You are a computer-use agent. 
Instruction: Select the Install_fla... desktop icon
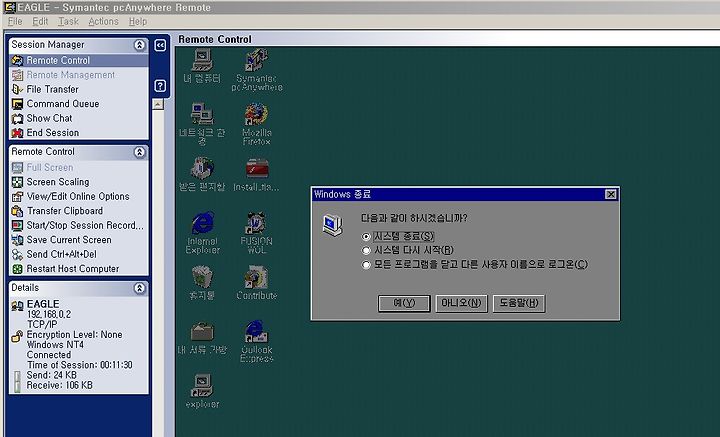coord(256,174)
